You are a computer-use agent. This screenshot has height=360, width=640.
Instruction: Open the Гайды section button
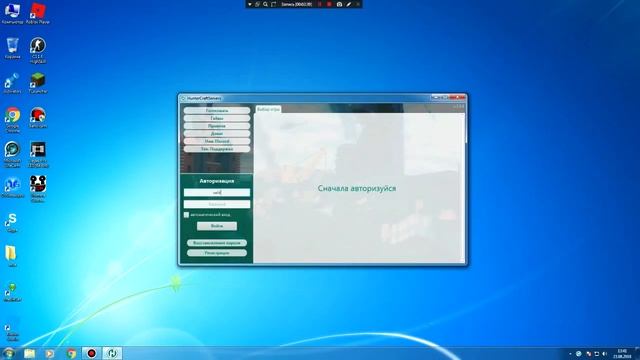[217, 118]
